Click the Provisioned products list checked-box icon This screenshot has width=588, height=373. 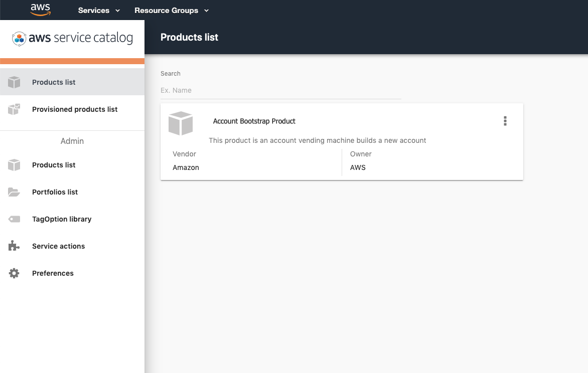tap(14, 109)
